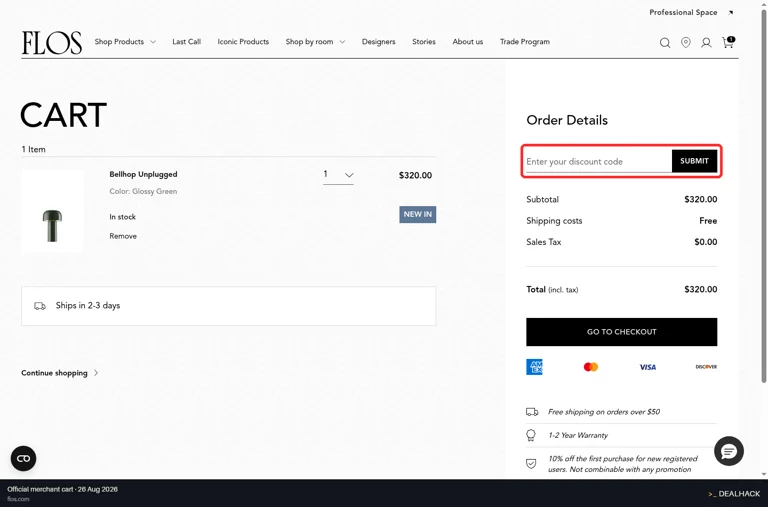
Task: Open the shopping cart icon
Action: [x=728, y=42]
